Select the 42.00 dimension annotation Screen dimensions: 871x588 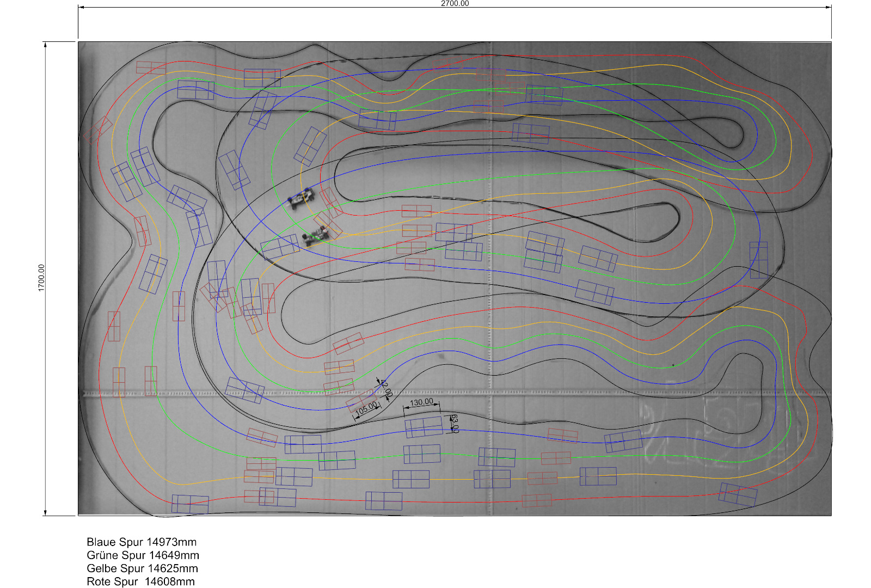[x=386, y=389]
